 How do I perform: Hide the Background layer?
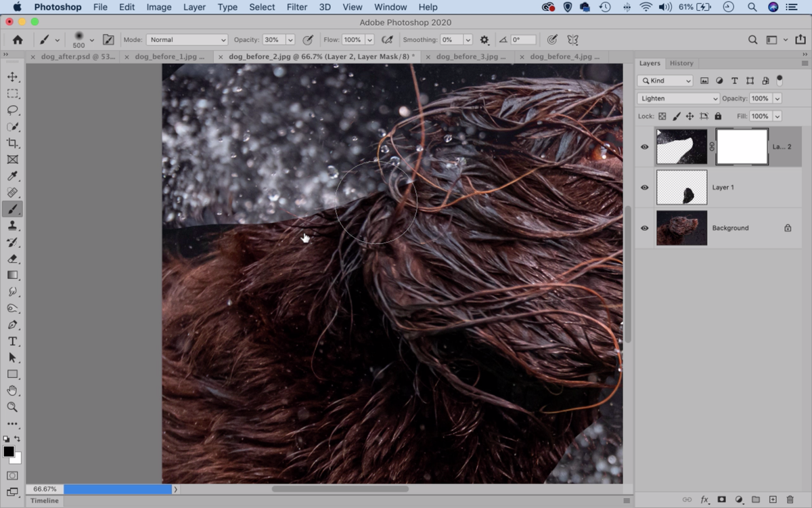(x=644, y=228)
